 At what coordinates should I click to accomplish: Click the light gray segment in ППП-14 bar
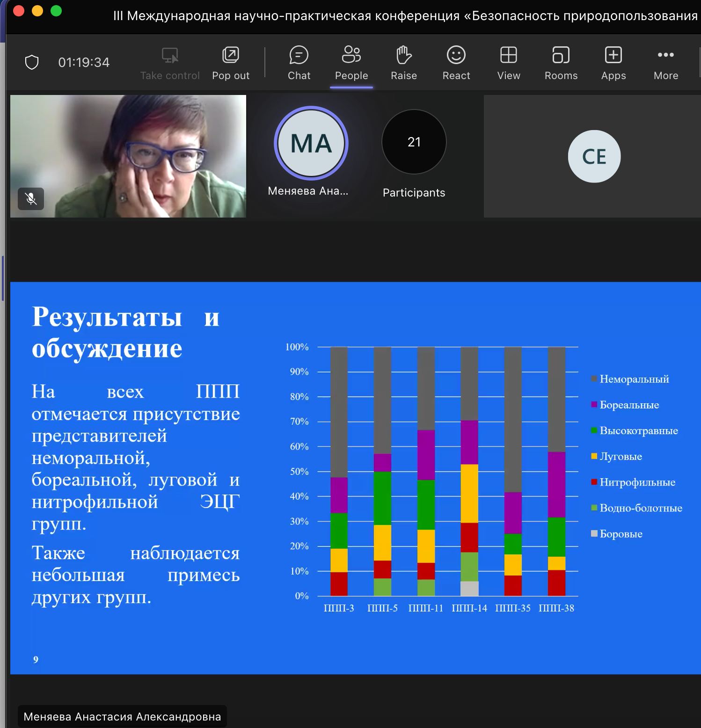point(469,589)
